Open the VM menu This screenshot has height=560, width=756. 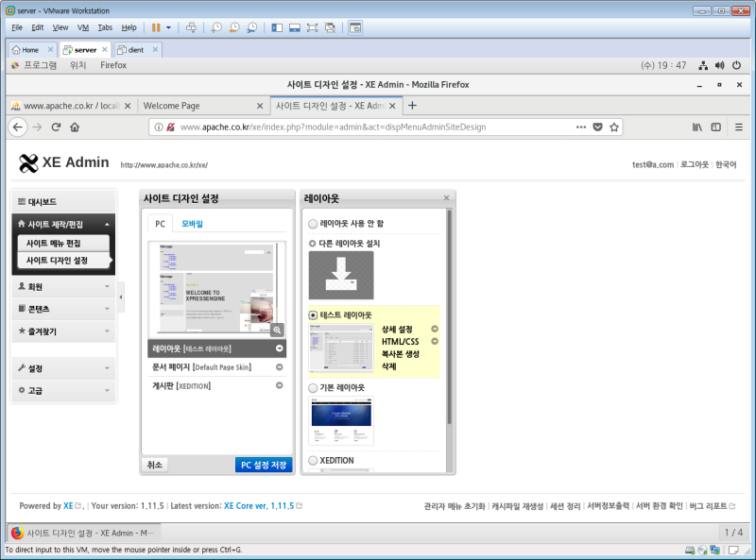pos(83,27)
